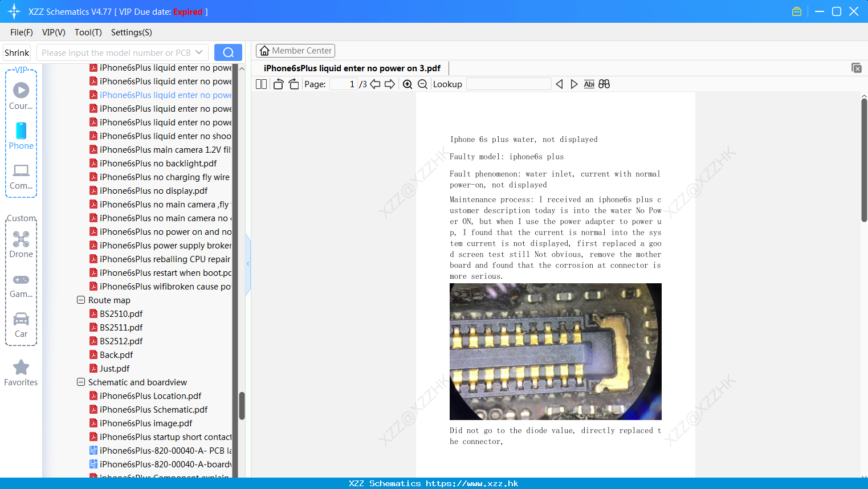Toggle the Abi whole-word match option
The height and width of the screenshot is (489, 868).
[x=589, y=84]
